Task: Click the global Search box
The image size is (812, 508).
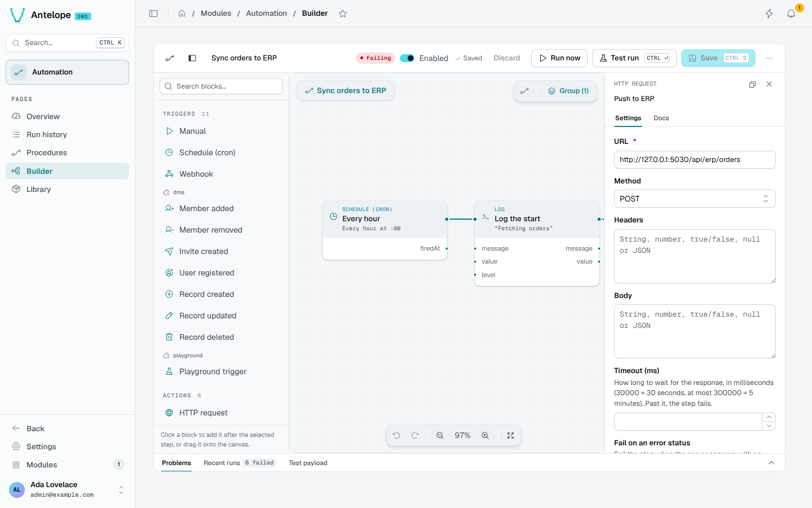Action: (x=67, y=43)
